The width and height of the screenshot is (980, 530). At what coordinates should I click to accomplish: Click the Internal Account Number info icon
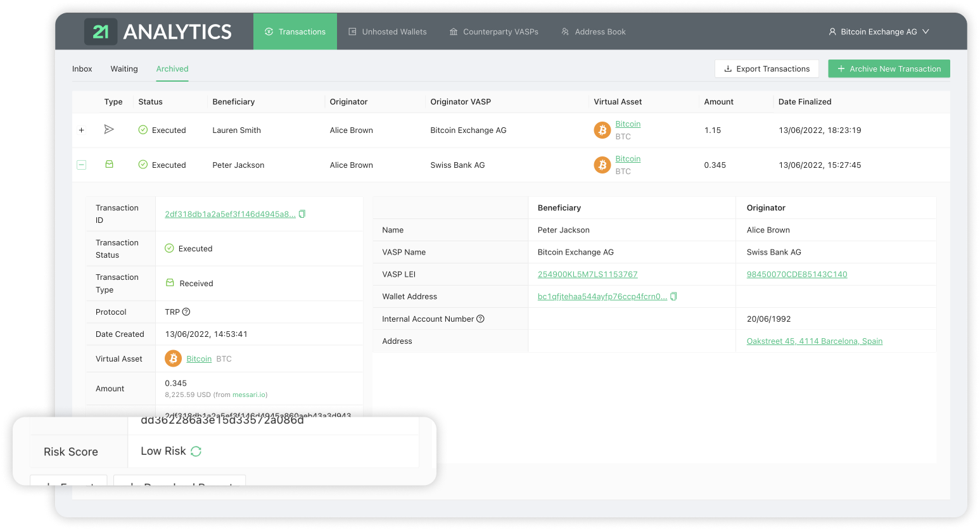(x=480, y=319)
